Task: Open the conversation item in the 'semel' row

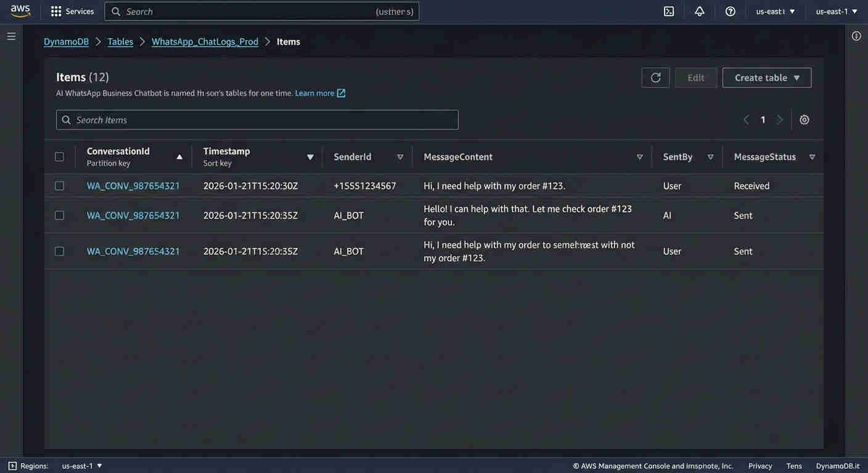Action: point(133,251)
